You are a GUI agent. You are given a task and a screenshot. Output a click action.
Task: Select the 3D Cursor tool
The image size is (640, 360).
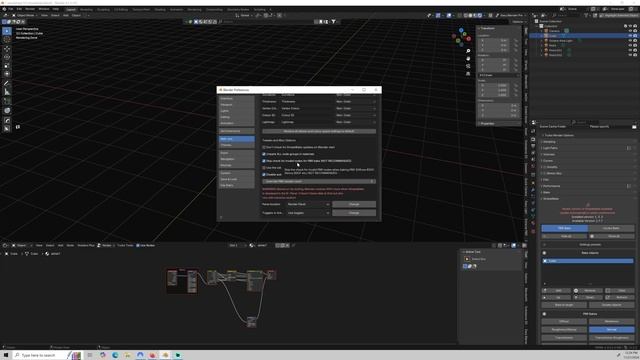[7, 40]
